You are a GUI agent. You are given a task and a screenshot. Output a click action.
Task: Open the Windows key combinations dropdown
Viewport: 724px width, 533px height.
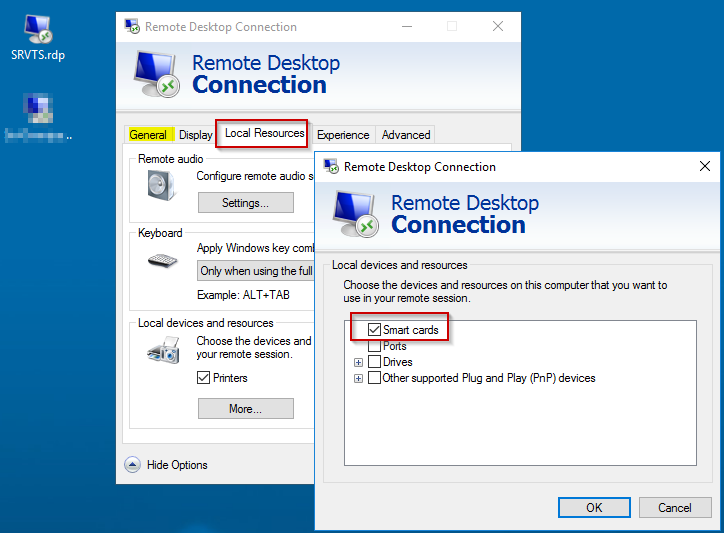click(256, 271)
